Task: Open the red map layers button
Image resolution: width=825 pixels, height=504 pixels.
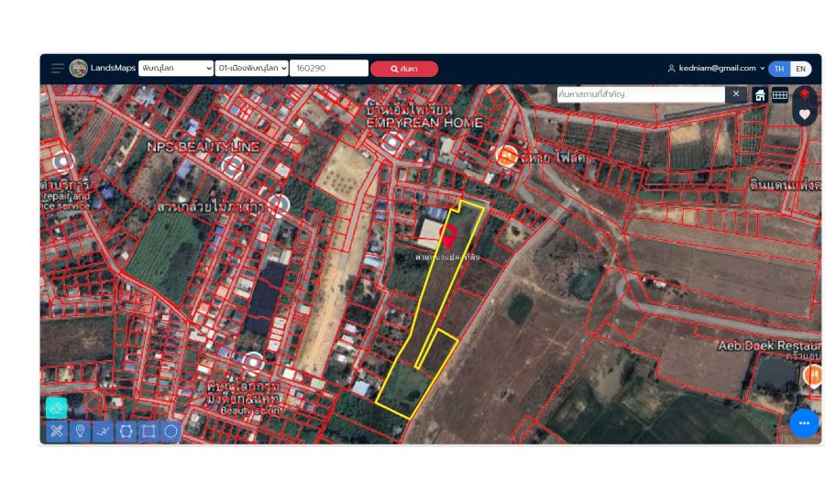Action: tap(805, 94)
